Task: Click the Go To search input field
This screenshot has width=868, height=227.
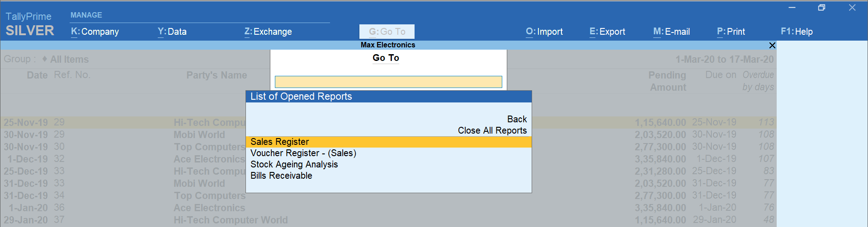Action: [x=388, y=82]
